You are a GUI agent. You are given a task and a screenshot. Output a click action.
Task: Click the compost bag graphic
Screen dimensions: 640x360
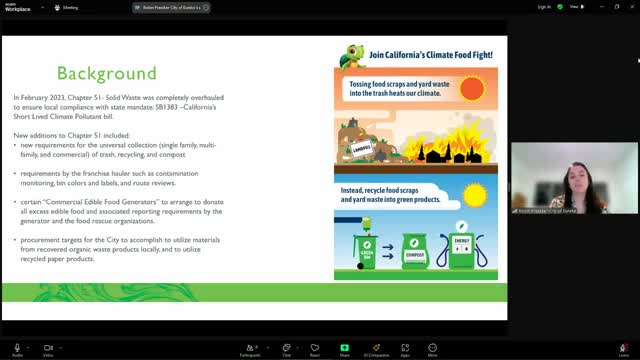pyautogui.click(x=415, y=251)
